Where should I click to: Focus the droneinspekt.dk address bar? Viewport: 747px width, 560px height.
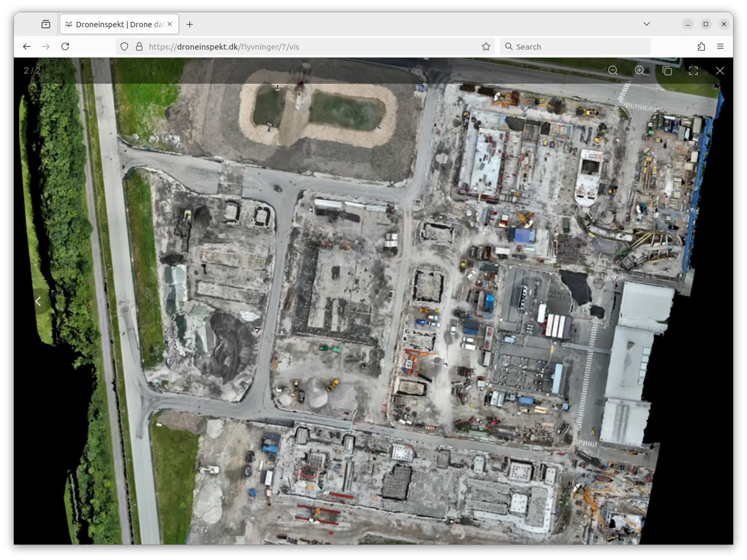[x=305, y=46]
